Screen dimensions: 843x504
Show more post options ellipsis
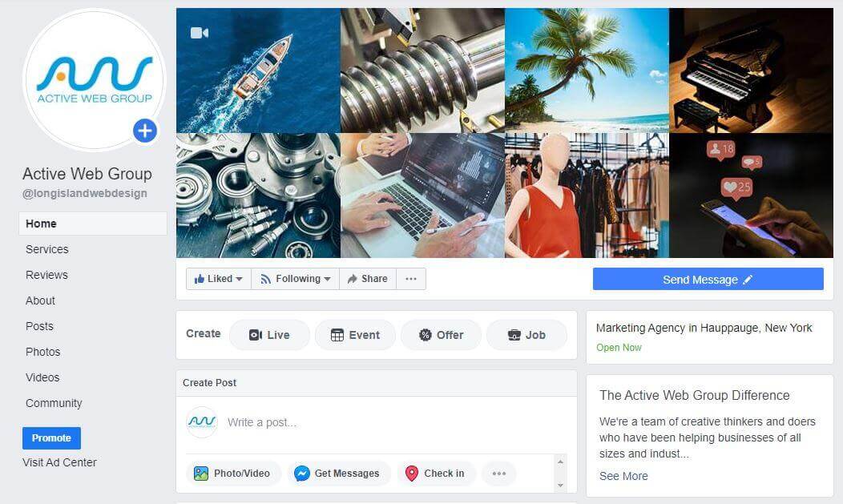click(x=499, y=474)
